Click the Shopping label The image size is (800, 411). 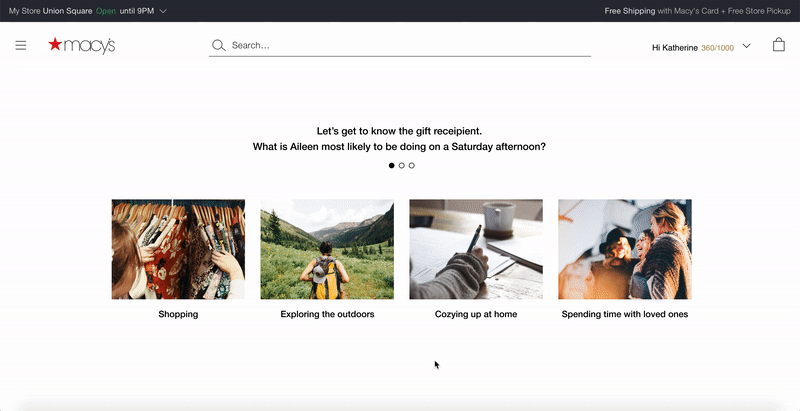point(178,314)
